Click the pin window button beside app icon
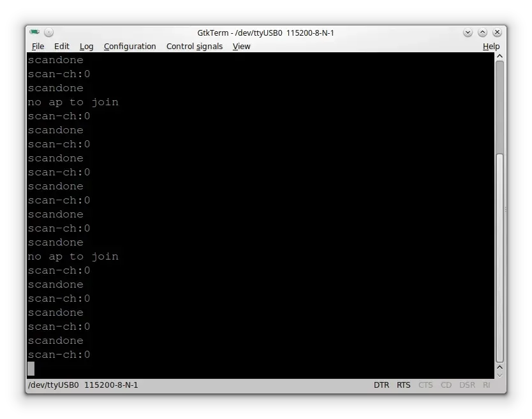The width and height of the screenshot is (532, 419). pyautogui.click(x=49, y=33)
